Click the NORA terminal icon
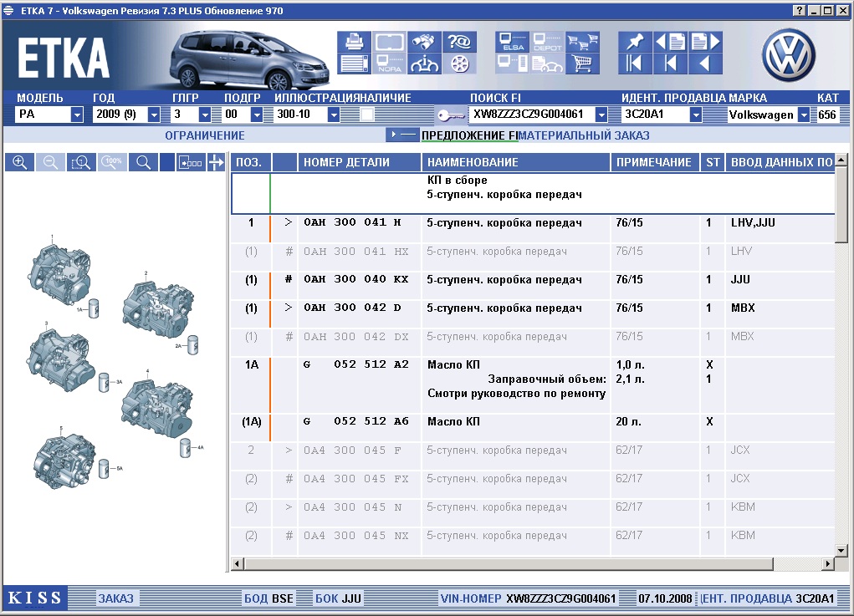 390,64
